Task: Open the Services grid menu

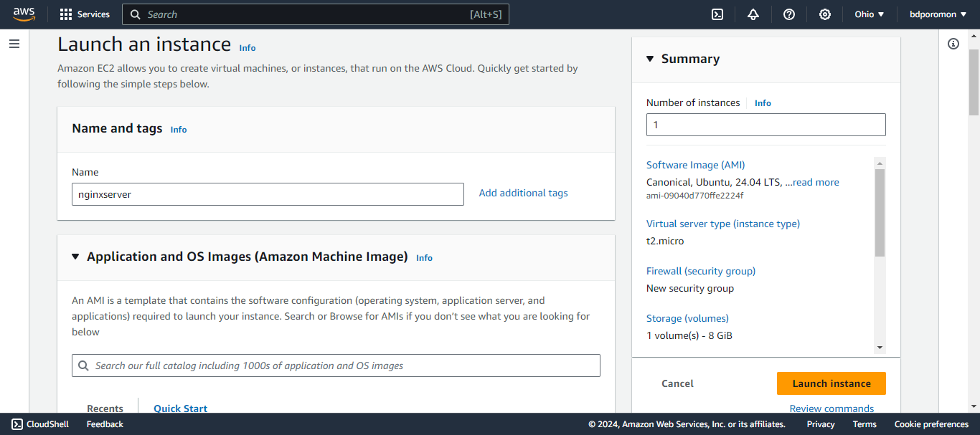Action: click(85, 14)
